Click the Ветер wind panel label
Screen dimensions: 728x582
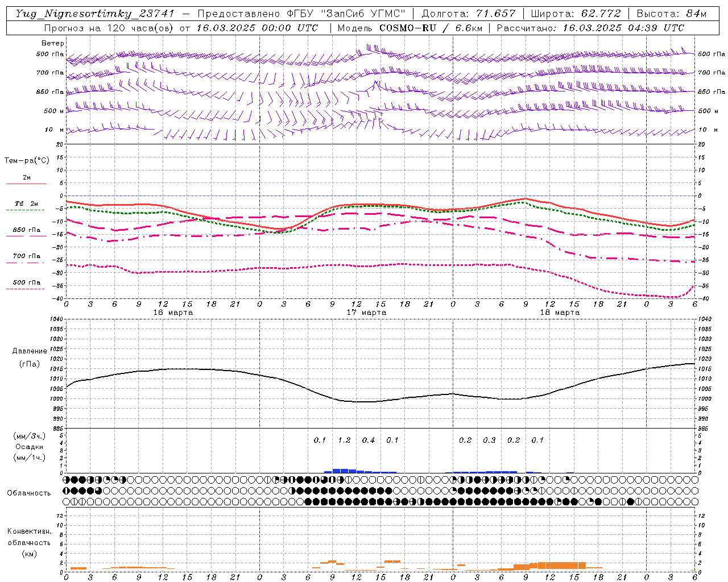click(53, 43)
